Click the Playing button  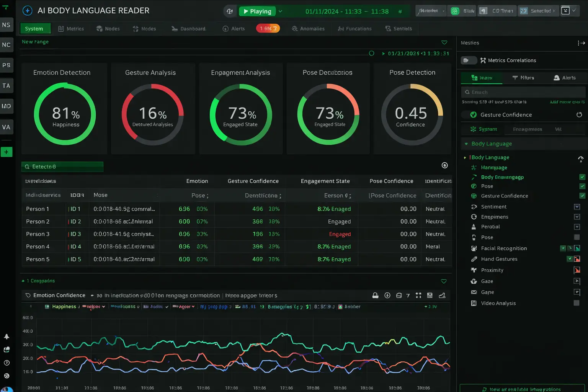pyautogui.click(x=257, y=11)
